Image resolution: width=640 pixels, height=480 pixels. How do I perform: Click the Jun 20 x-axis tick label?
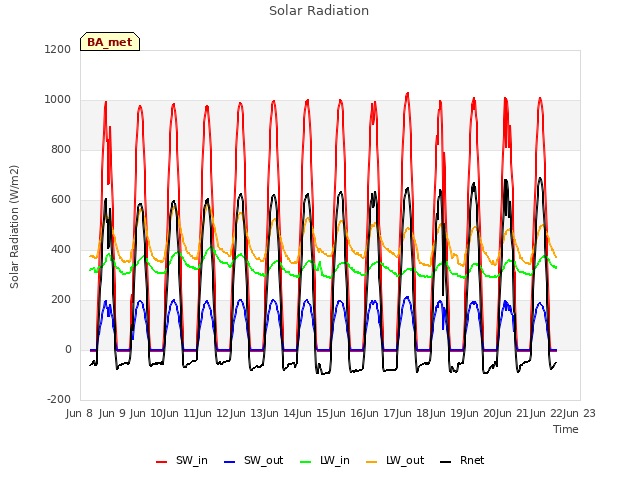point(479,413)
